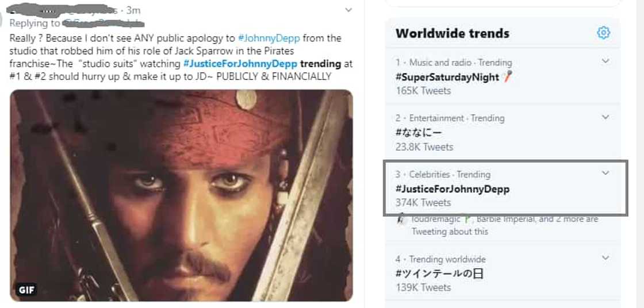Open the chevron menu for trend #ななにー
This screenshot has width=644, height=308.
[x=605, y=117]
